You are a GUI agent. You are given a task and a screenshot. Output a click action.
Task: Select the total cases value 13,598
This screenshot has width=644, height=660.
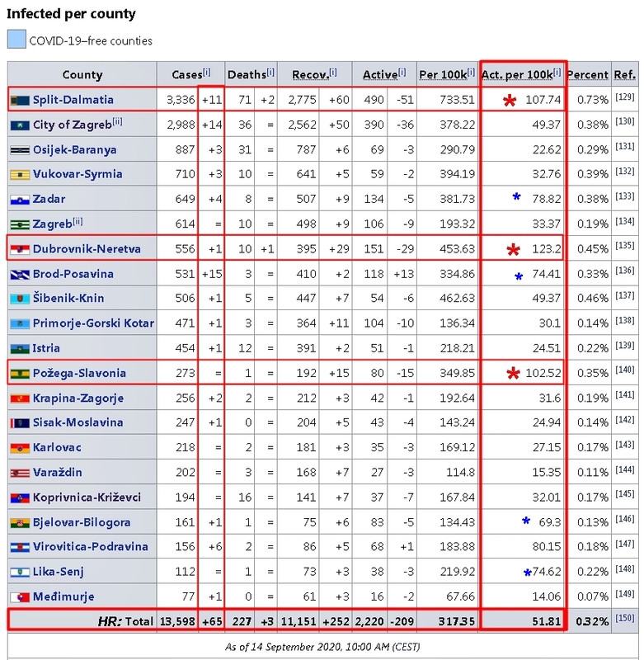177,621
